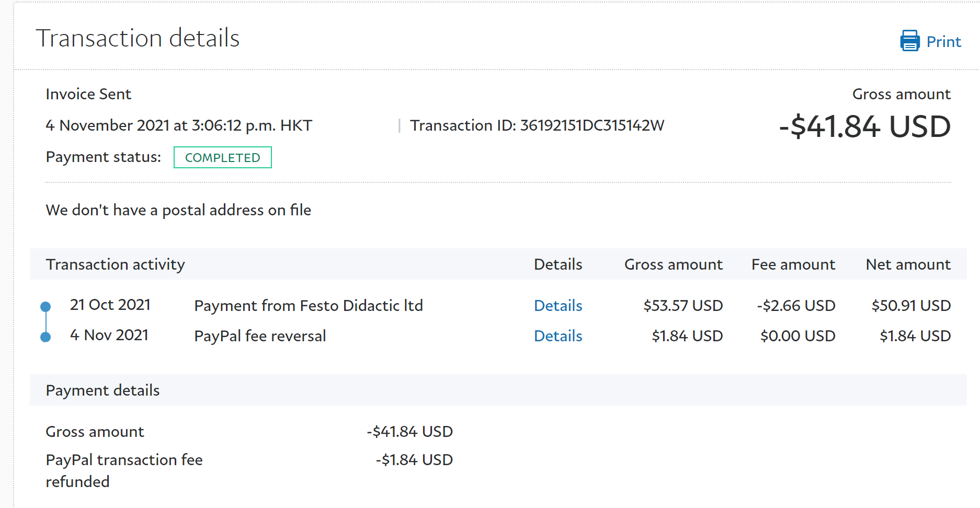Click the COMPLETED payment status badge
Screen dimensions: 980x508
[222, 158]
